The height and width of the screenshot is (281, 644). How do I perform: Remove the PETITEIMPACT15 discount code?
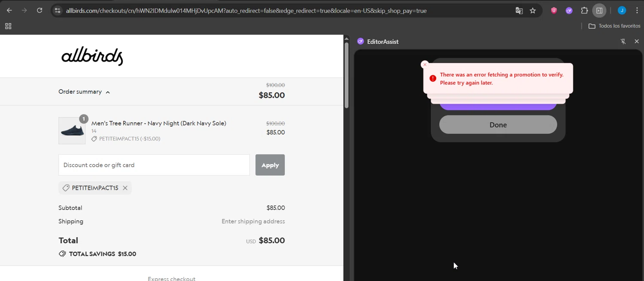point(125,188)
